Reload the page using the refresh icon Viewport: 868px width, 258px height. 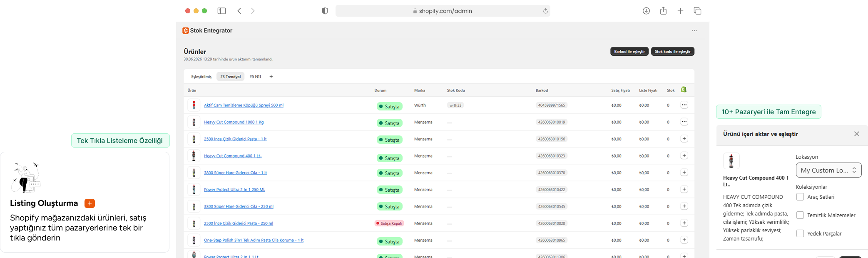click(x=545, y=11)
